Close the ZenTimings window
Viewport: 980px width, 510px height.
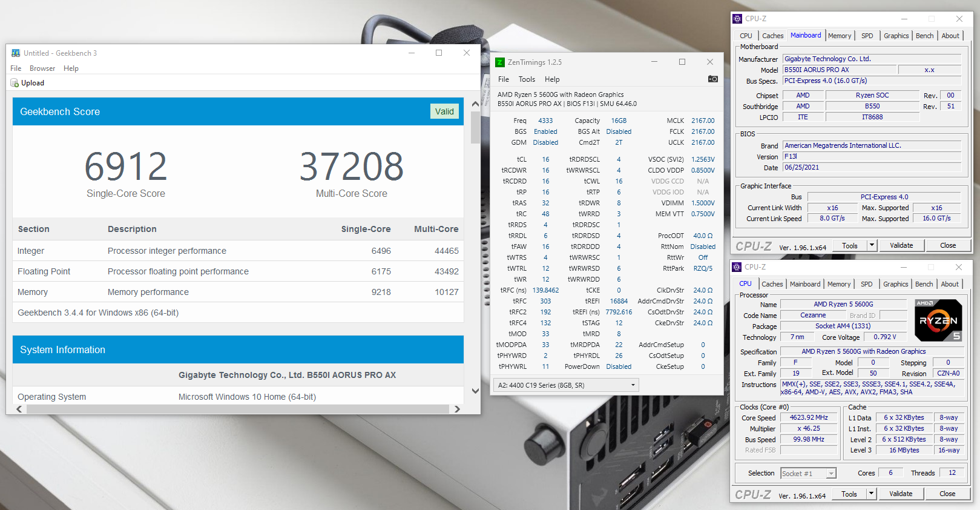pos(710,62)
